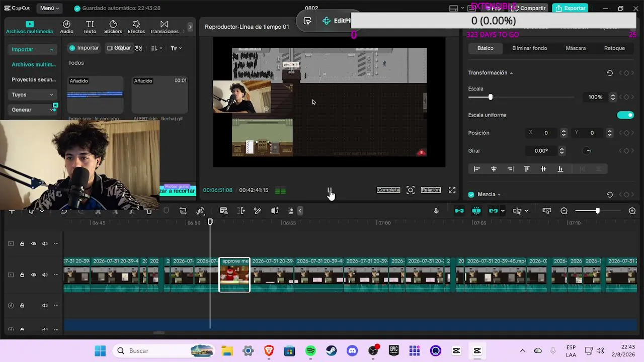Open the media filter dropdown

tap(176, 48)
